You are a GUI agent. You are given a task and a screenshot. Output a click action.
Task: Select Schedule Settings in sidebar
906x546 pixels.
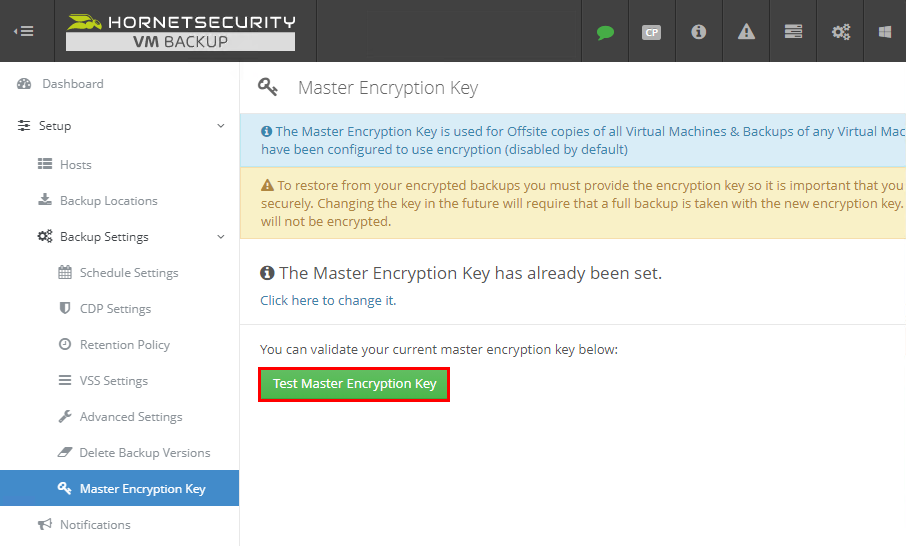click(x=128, y=273)
